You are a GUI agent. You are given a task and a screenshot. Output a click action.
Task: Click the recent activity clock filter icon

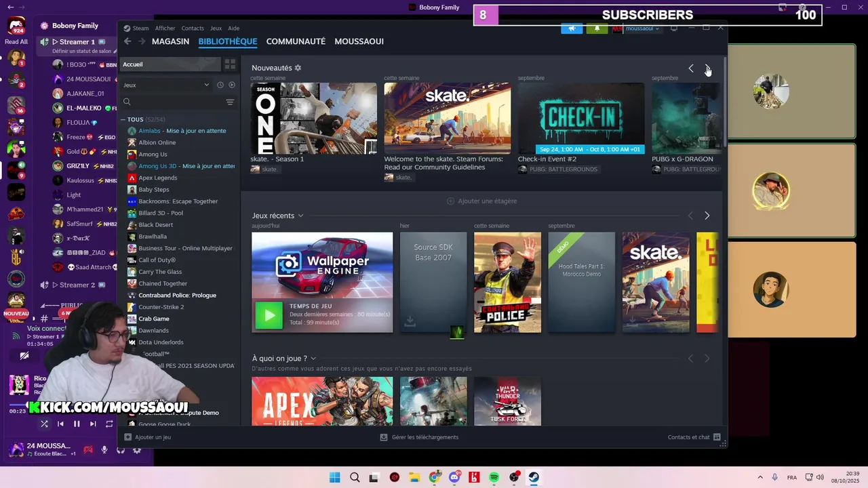pos(220,85)
